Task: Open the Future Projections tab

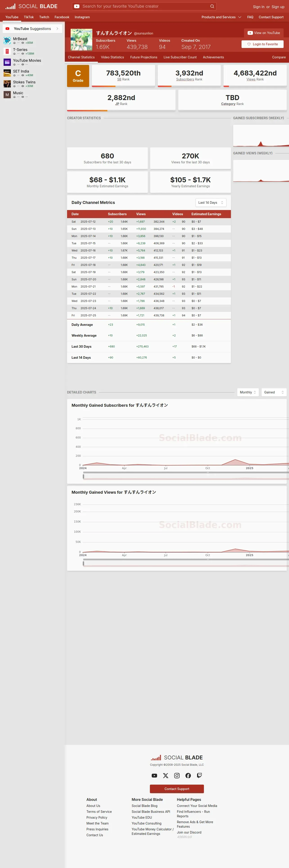Action: [x=144, y=57]
